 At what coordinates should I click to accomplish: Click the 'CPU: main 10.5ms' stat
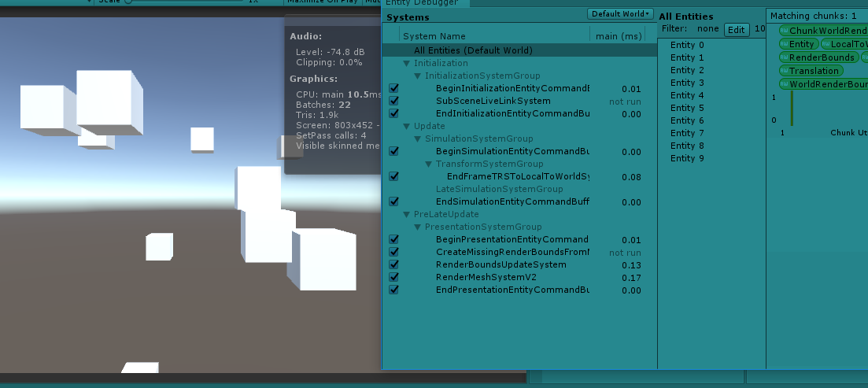[x=339, y=94]
